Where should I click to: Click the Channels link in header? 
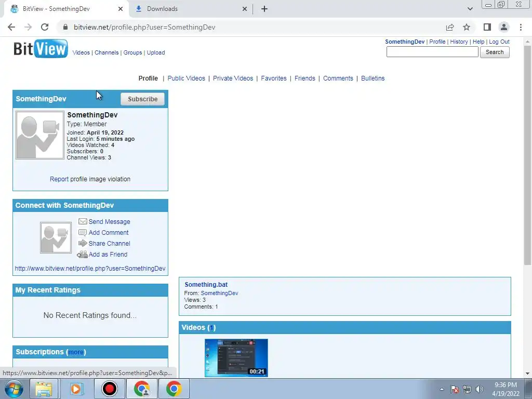pyautogui.click(x=107, y=52)
